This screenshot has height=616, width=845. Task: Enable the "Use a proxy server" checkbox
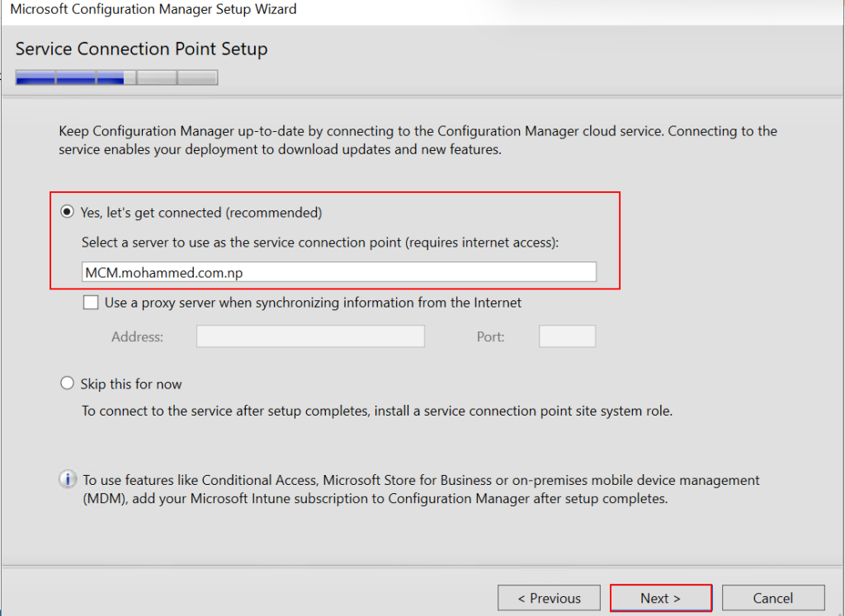pos(91,303)
